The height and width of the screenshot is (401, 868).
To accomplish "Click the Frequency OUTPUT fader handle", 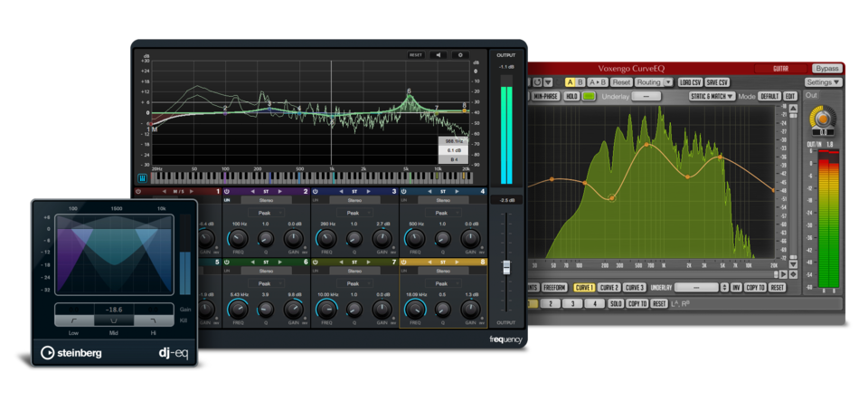I will click(x=505, y=267).
